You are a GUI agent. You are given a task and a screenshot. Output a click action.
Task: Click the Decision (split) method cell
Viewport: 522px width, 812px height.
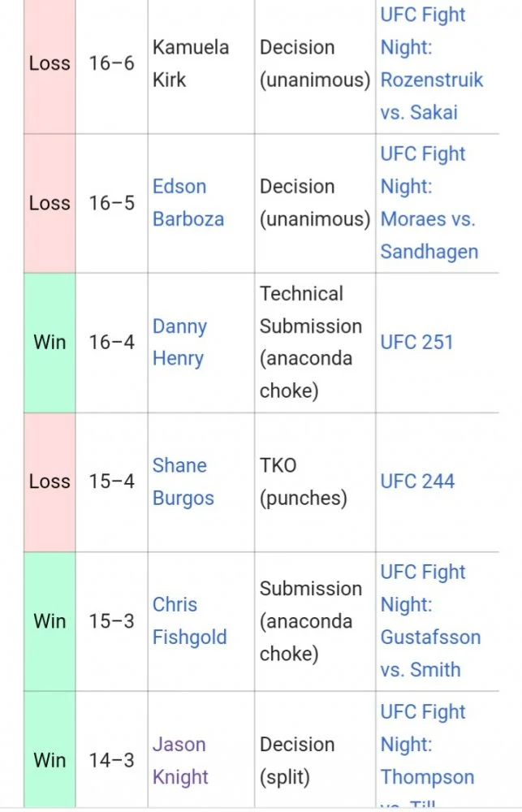coord(297,761)
